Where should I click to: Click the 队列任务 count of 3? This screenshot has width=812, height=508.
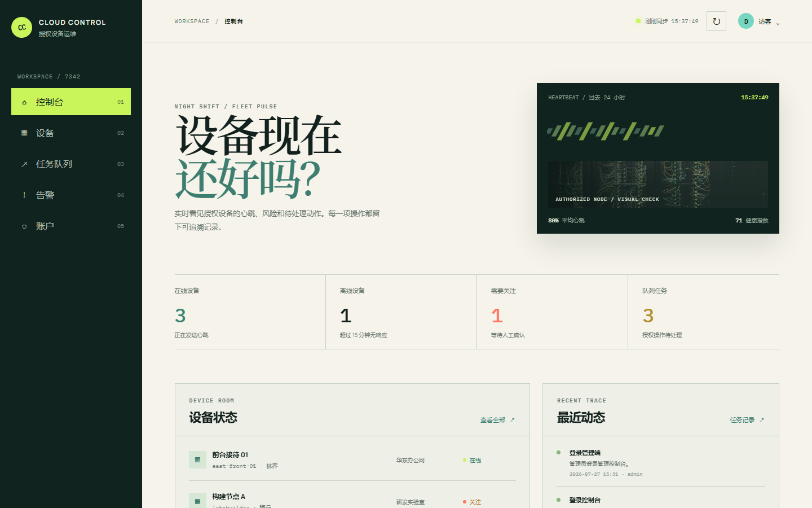[648, 315]
